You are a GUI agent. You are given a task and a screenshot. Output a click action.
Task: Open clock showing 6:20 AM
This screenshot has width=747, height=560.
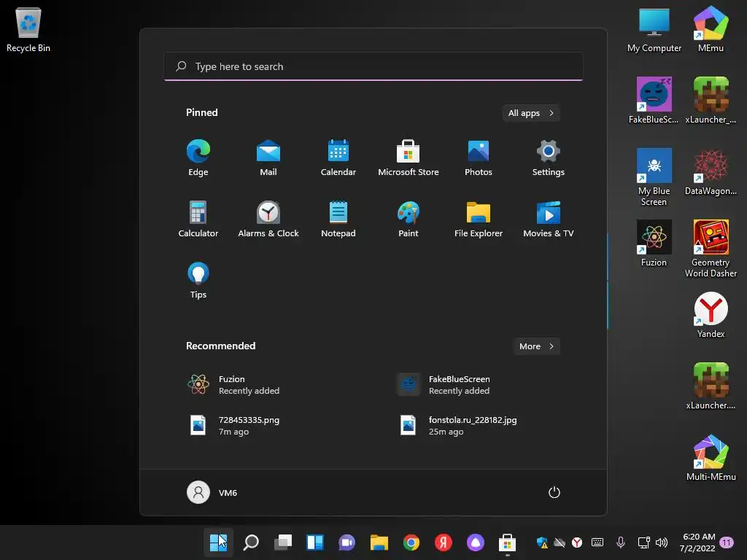click(698, 542)
